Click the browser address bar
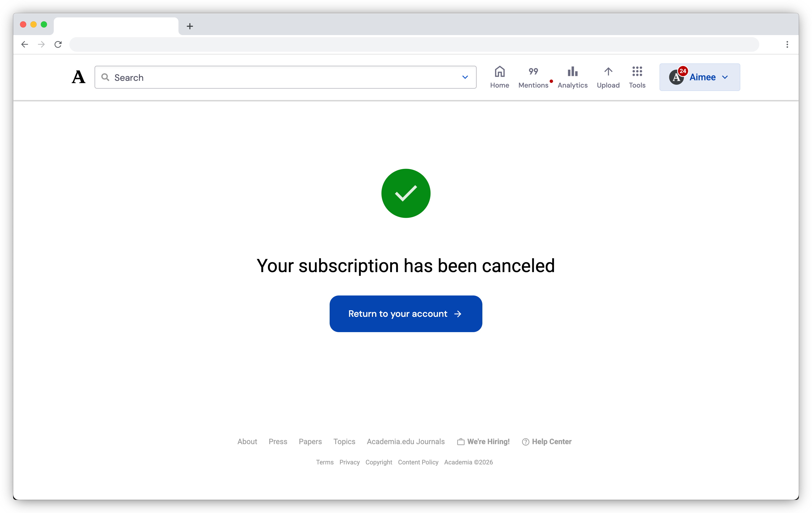This screenshot has width=812, height=513. 414,44
